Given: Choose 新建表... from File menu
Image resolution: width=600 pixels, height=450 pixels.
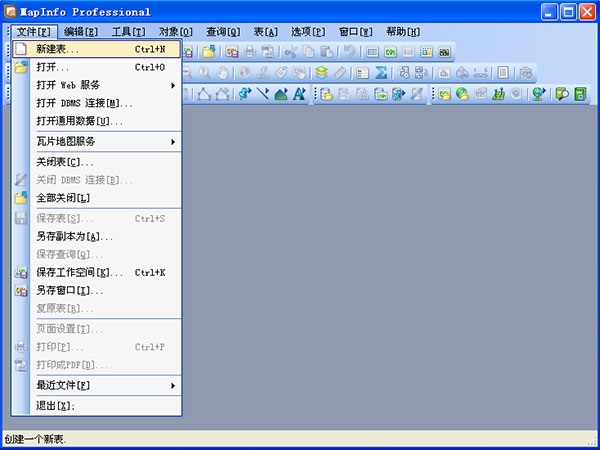Looking at the screenshot, I should point(97,49).
